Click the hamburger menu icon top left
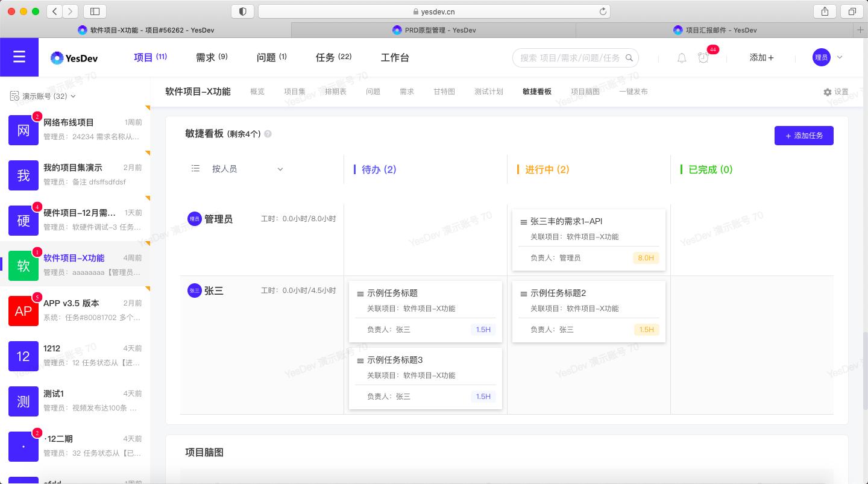Screen dimensions: 868x484 [19, 57]
